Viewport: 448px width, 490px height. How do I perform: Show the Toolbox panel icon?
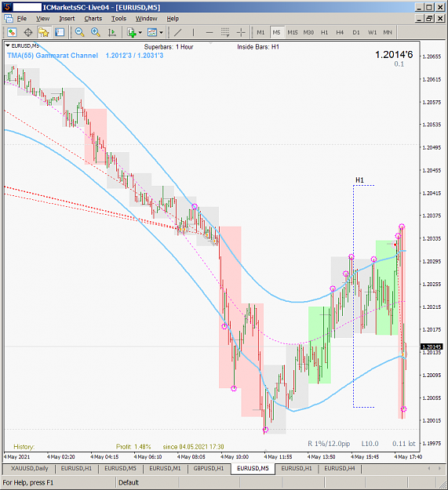(x=60, y=32)
